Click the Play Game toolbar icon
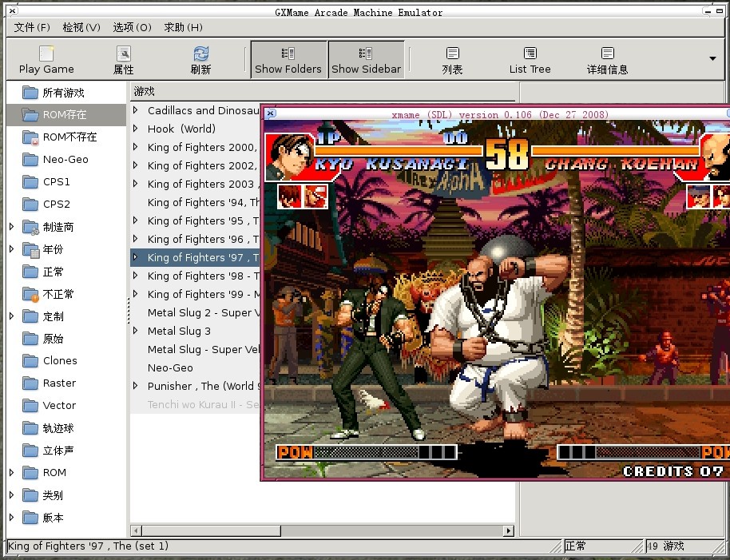 (x=46, y=54)
